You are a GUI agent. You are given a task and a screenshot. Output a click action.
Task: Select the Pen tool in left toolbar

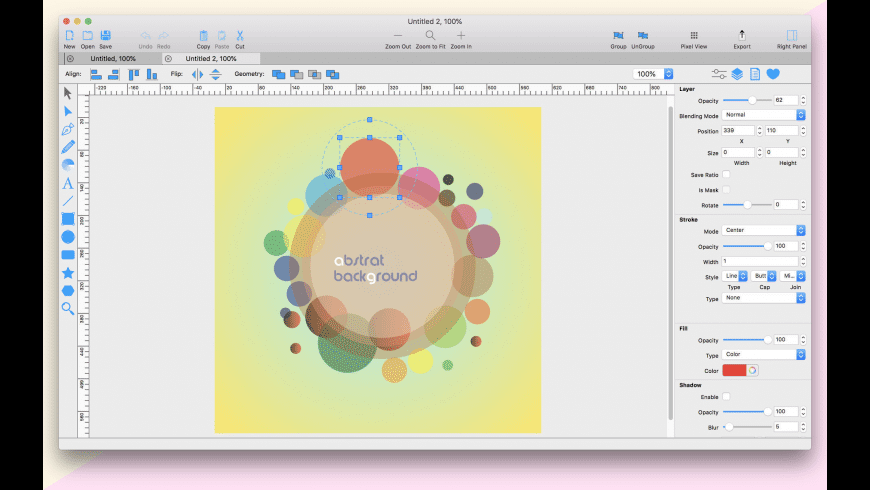68,129
